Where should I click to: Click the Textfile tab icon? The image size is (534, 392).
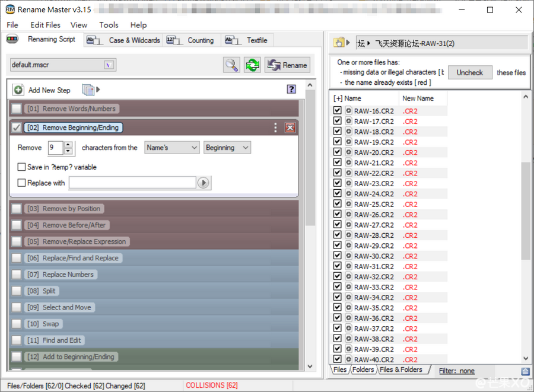[233, 40]
